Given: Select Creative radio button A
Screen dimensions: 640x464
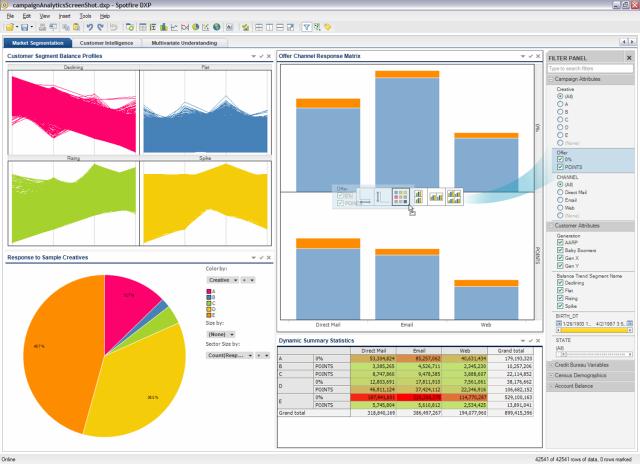Looking at the screenshot, I should 560,104.
